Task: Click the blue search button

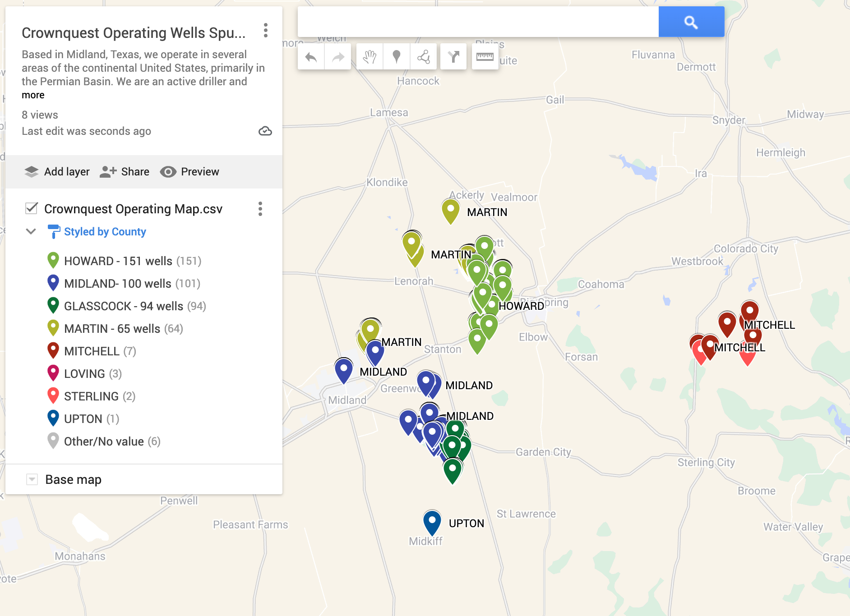Action: pyautogui.click(x=691, y=22)
